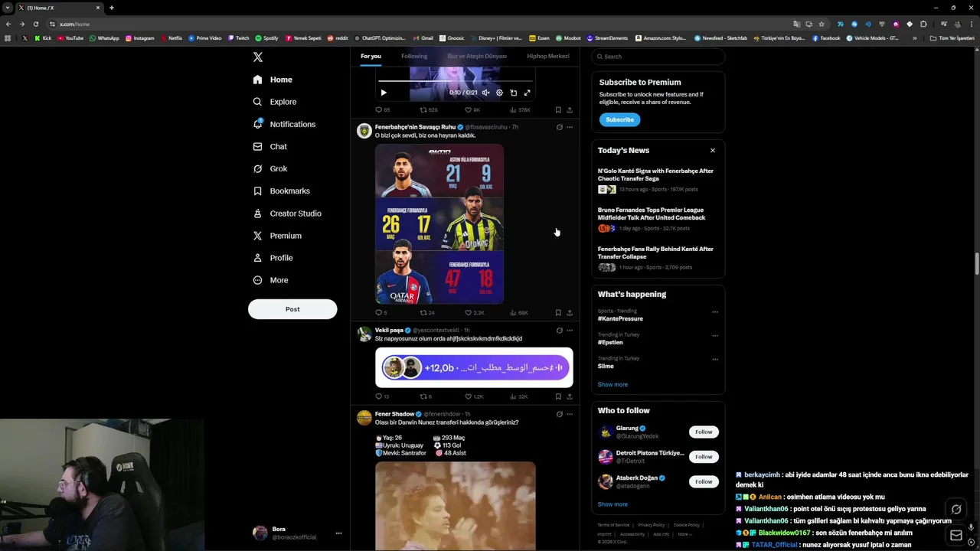The image size is (980, 551).
Task: Open Grok from the sidebar
Action: pyautogui.click(x=269, y=168)
